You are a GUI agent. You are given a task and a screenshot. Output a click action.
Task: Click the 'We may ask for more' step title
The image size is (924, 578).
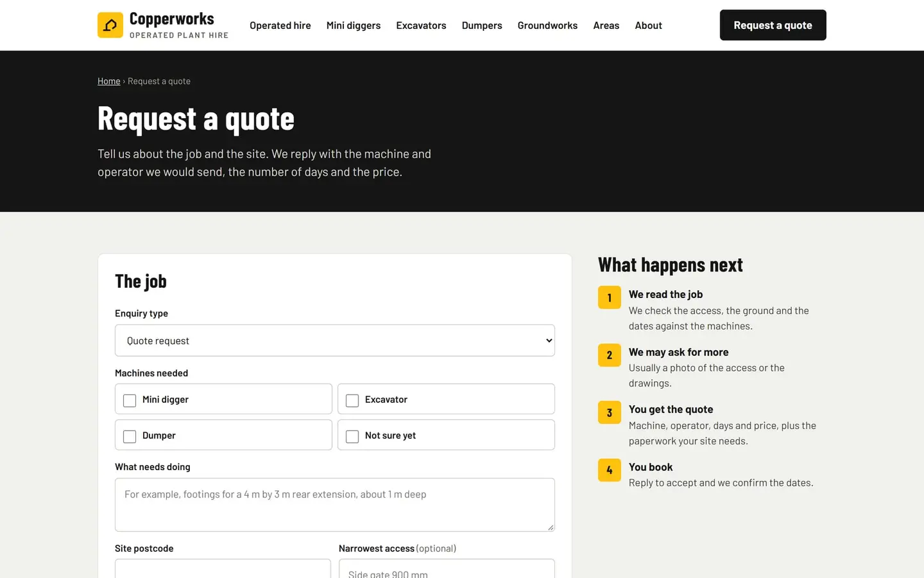(679, 352)
